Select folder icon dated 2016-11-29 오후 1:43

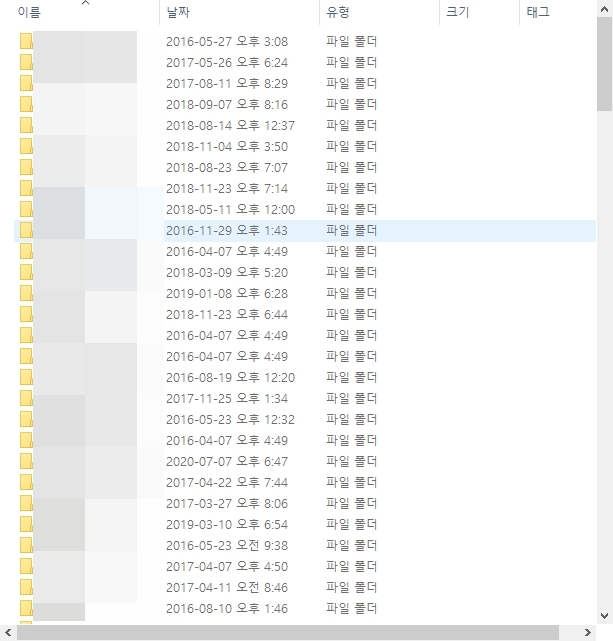[x=26, y=231]
